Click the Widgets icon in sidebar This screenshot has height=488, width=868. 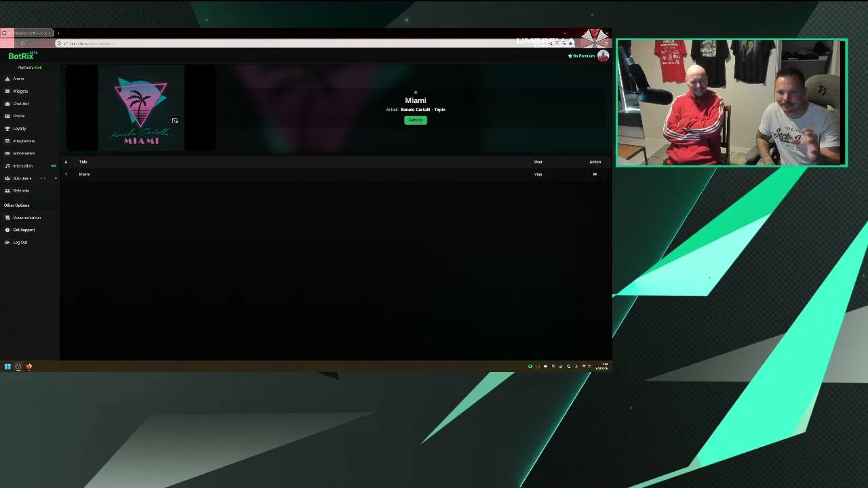point(7,91)
